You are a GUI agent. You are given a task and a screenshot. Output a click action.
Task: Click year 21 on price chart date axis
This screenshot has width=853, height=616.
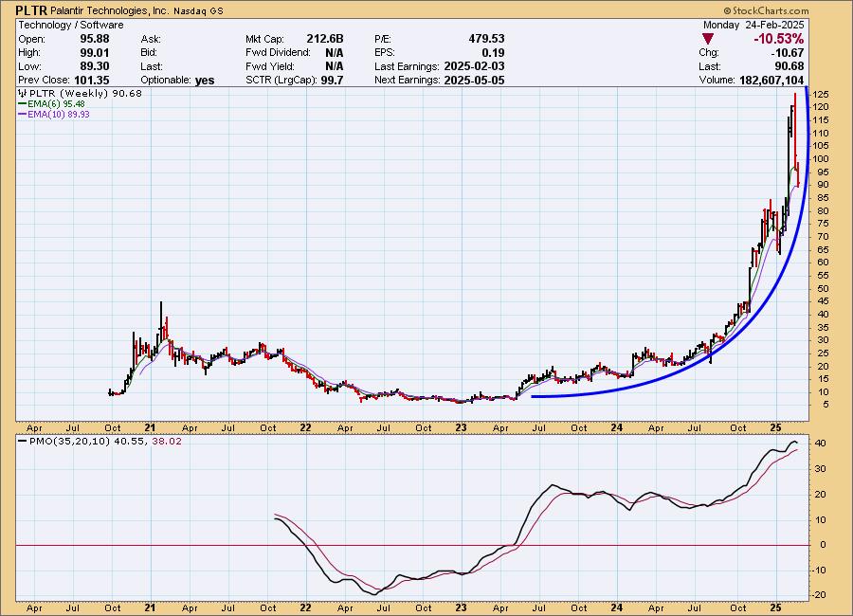[x=151, y=427]
